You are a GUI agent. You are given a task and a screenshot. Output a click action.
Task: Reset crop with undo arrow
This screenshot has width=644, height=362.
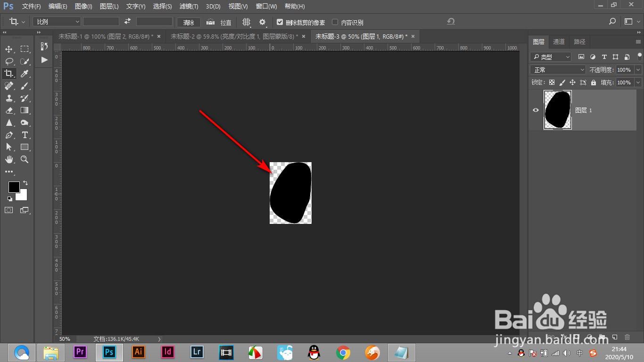pyautogui.click(x=451, y=22)
